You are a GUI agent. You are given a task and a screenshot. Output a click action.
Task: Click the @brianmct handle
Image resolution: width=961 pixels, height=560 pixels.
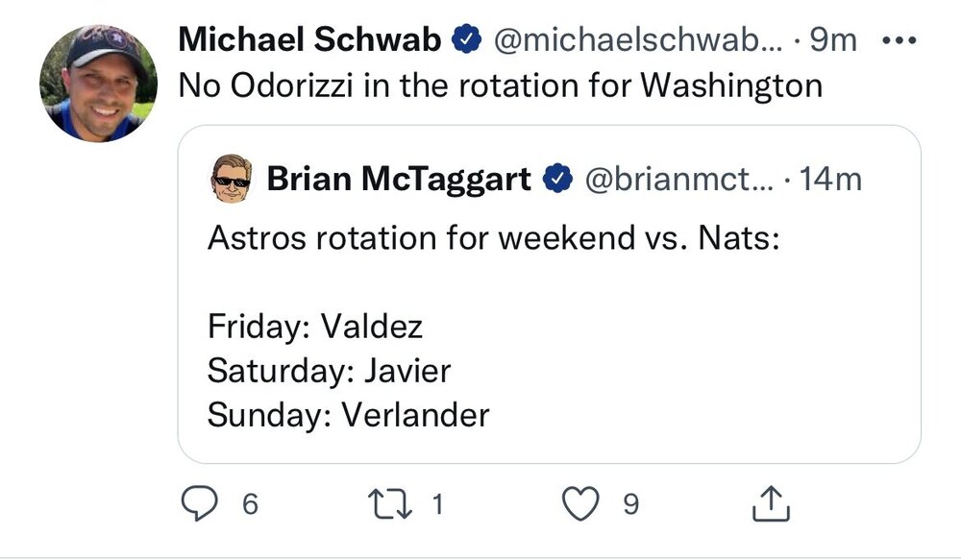(674, 180)
